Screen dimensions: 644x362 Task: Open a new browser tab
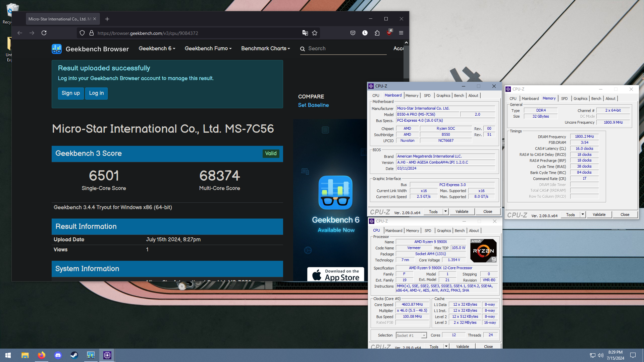(107, 19)
